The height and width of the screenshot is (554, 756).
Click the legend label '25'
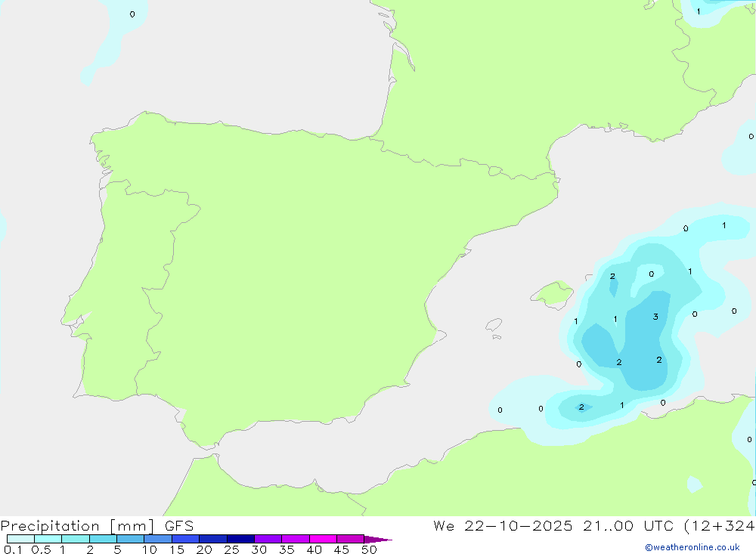tap(231, 549)
